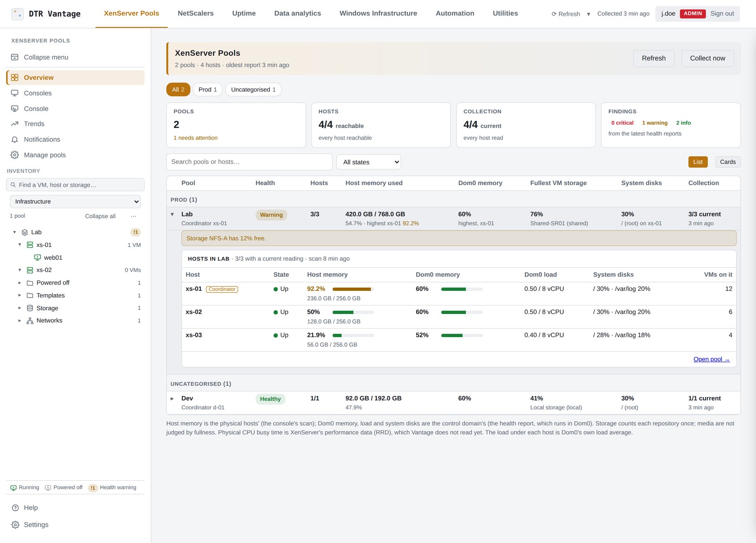Filter pools by Prod chip
The width and height of the screenshot is (756, 543).
pos(207,90)
